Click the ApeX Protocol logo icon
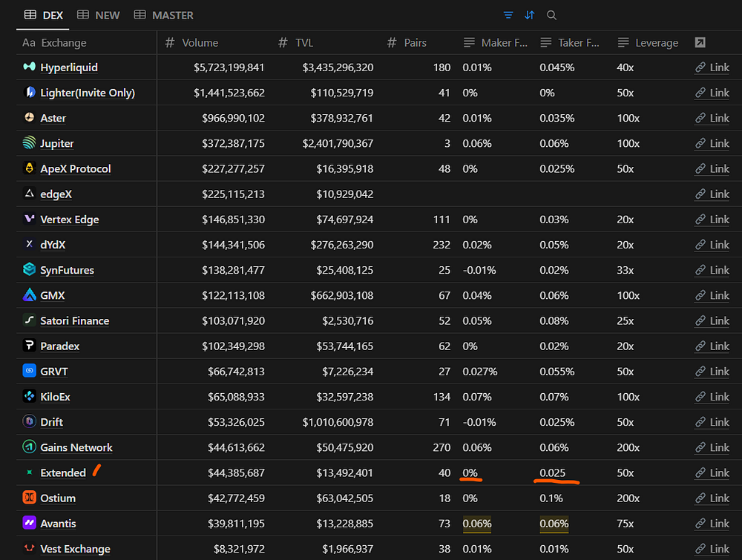The width and height of the screenshot is (742, 560). [x=30, y=168]
